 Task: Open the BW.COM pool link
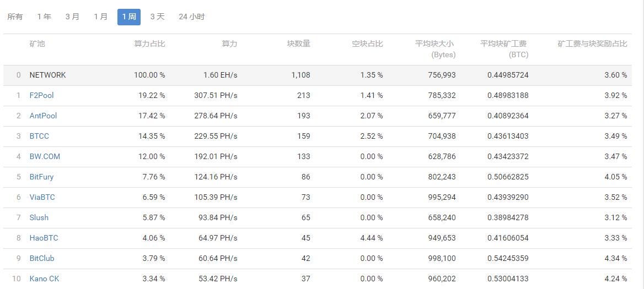[x=45, y=156]
